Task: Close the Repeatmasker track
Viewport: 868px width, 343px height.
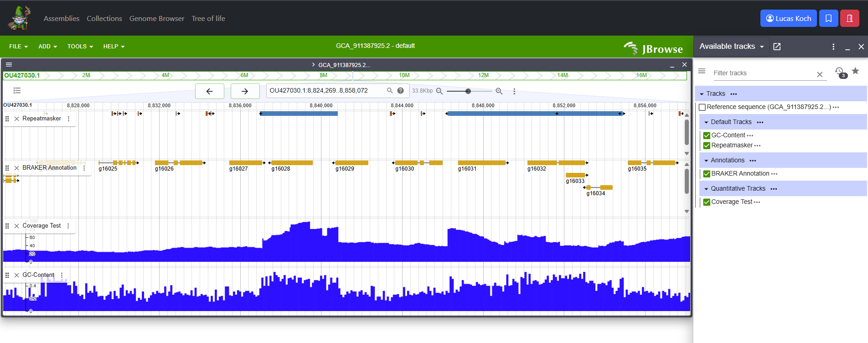Action: [x=17, y=119]
